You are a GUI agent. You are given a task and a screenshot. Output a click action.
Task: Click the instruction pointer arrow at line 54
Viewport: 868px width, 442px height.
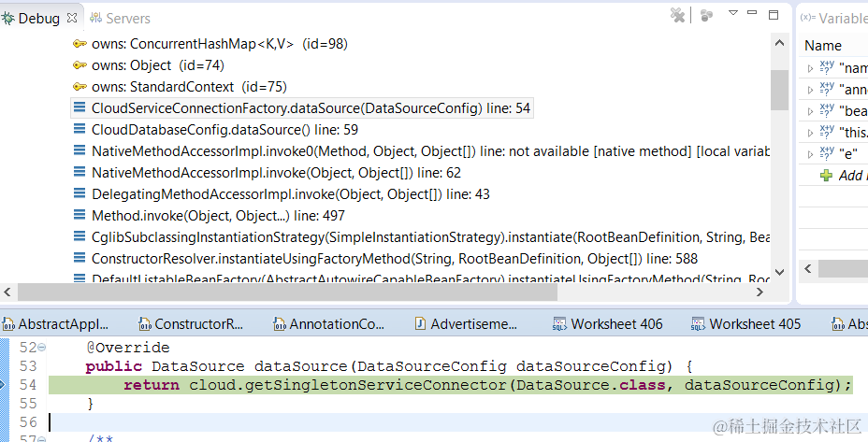(x=4, y=384)
